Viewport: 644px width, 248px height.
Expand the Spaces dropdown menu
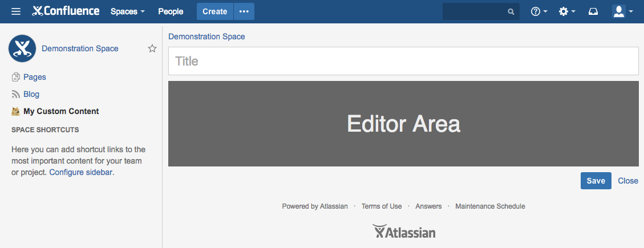pyautogui.click(x=128, y=11)
